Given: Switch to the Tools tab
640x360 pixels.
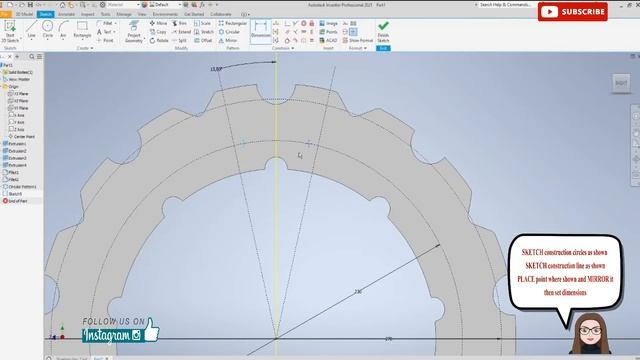Looking at the screenshot, I should point(106,14).
